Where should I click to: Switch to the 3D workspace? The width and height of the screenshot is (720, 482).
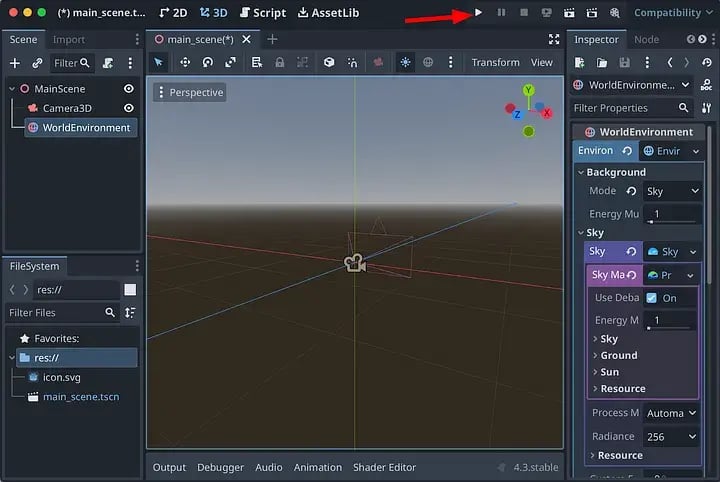[214, 13]
